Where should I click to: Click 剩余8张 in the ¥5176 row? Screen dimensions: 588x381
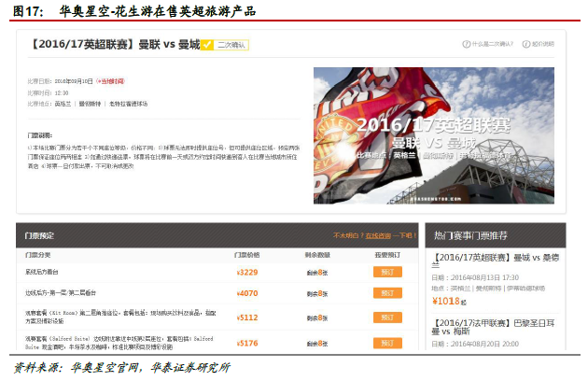point(317,344)
